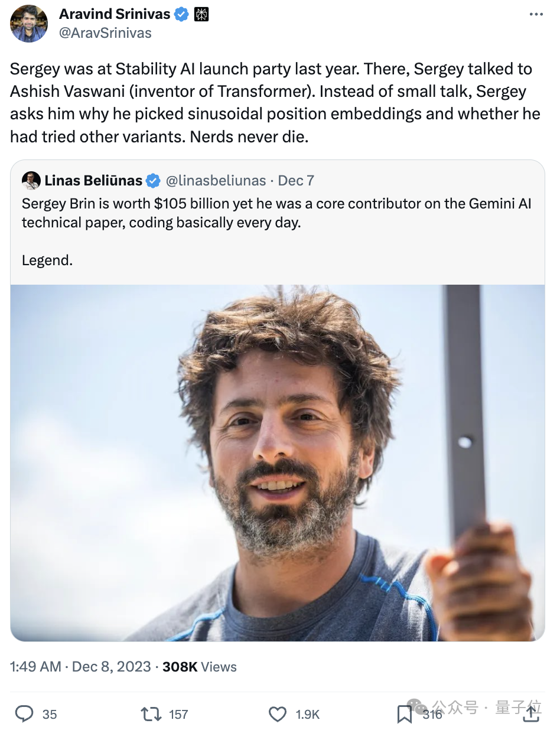Click the retweet icon
Image resolution: width=560 pixels, height=730 pixels.
(x=151, y=714)
